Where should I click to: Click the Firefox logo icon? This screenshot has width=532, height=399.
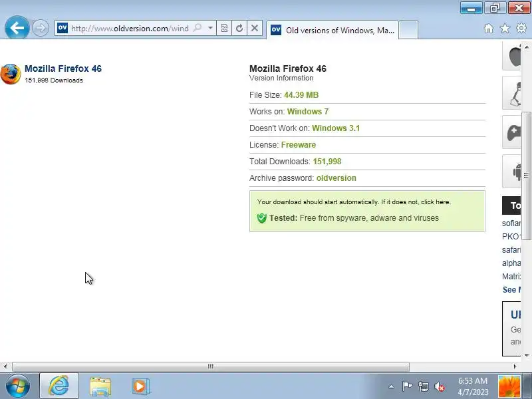point(11,74)
